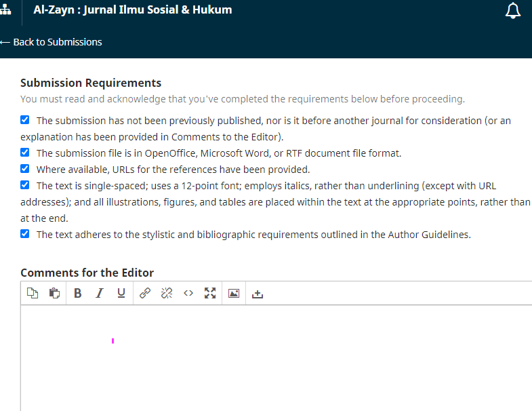
Task: Toggle italic formatting in comments editor
Action: (99, 293)
